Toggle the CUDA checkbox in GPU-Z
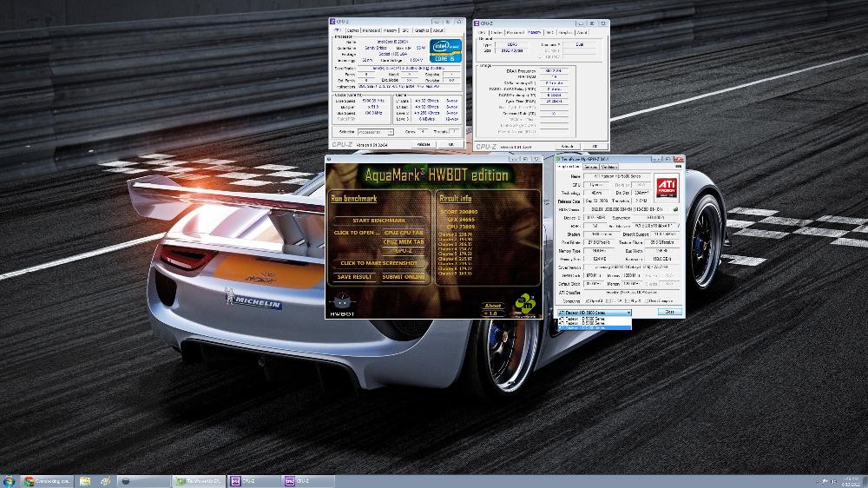868x488 pixels. pos(608,300)
